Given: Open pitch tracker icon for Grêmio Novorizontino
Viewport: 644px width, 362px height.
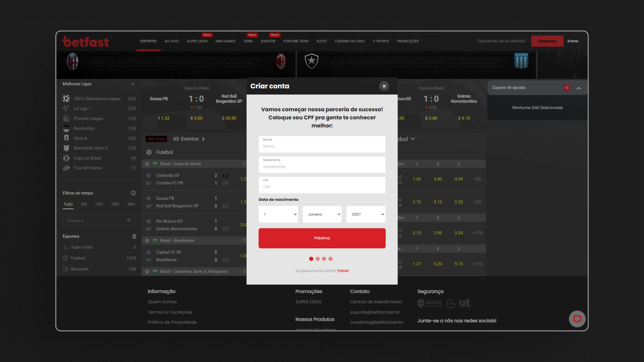Looking at the screenshot, I should click(225, 229).
